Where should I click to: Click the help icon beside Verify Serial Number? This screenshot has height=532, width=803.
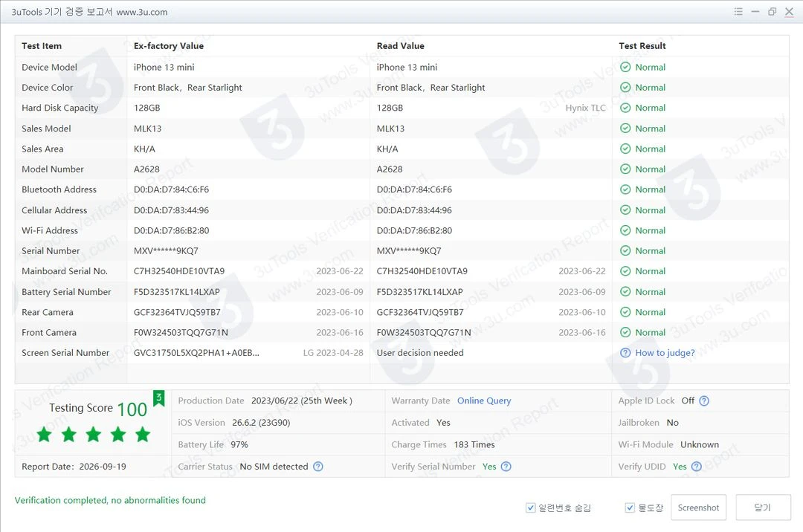pos(506,467)
